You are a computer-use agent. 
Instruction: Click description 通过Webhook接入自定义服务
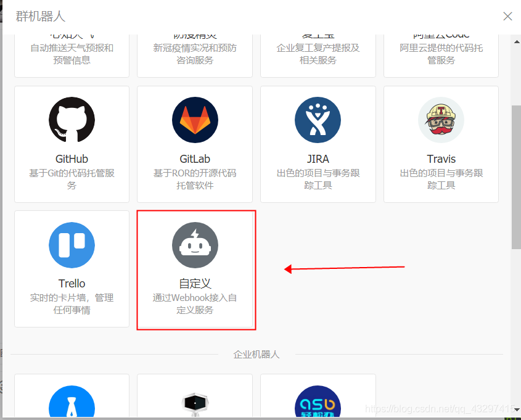point(195,303)
